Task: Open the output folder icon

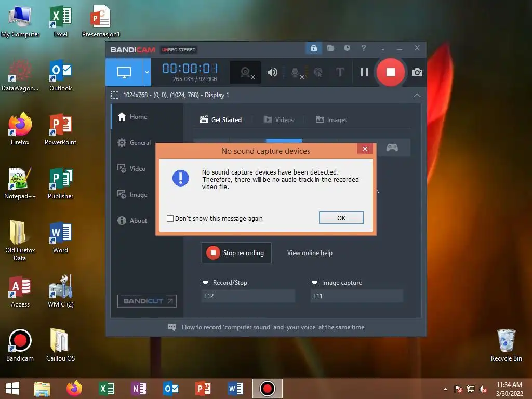Action: point(330,48)
